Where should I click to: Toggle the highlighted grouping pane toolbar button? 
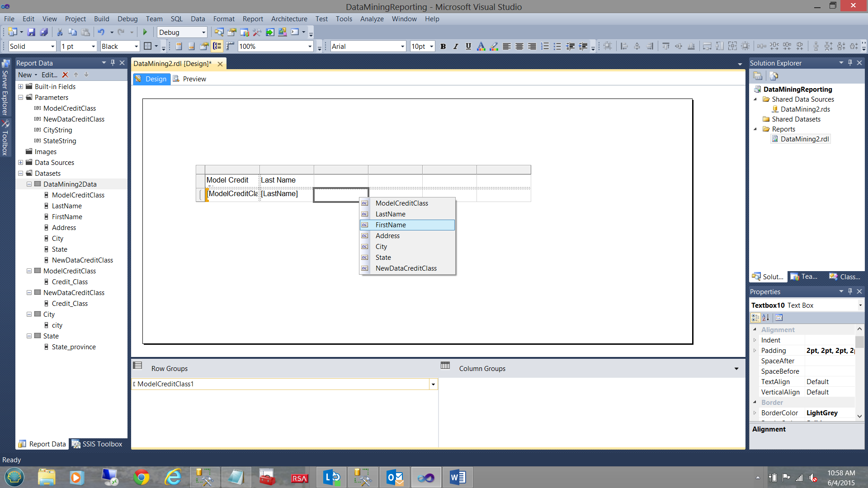pos(217,46)
